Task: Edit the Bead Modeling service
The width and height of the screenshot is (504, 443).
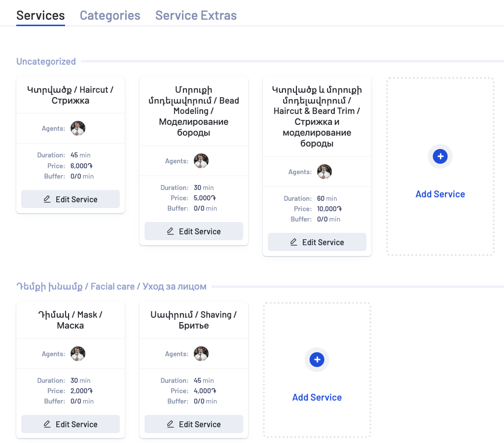Action: click(x=194, y=231)
